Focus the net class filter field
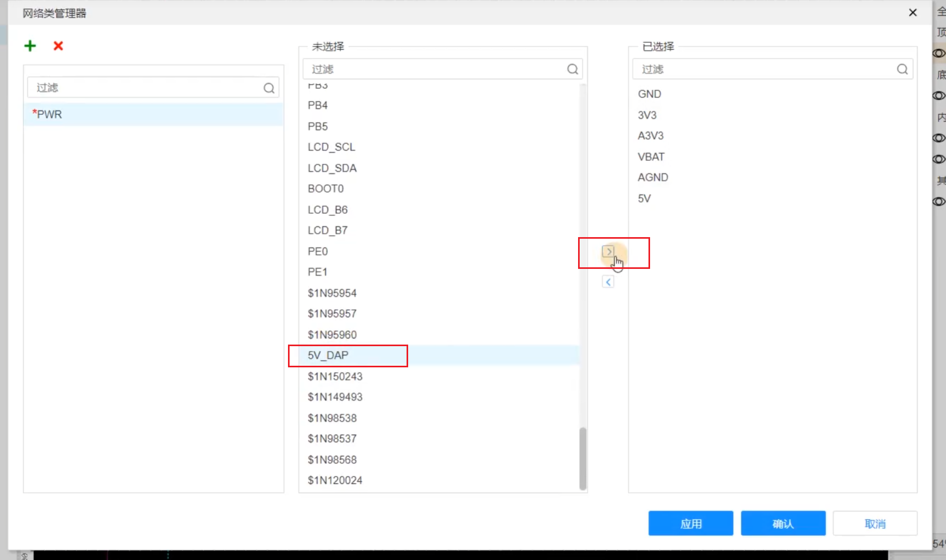Screen dimensions: 946x560 (153, 88)
